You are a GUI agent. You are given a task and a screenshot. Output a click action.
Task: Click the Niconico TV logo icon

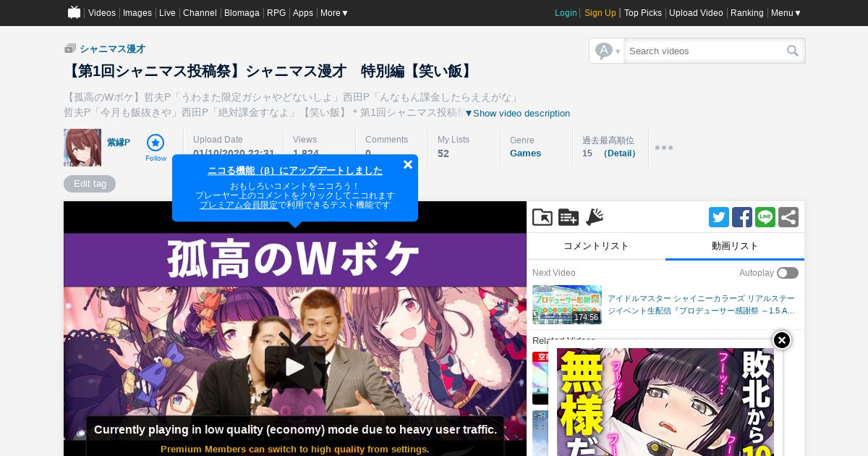(74, 12)
